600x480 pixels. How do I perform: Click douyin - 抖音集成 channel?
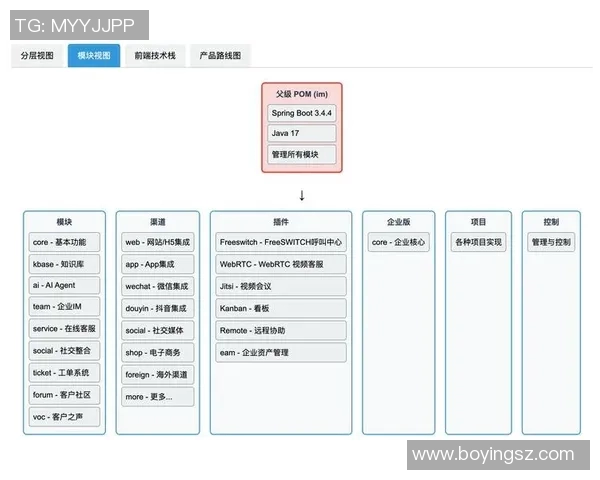coord(158,309)
